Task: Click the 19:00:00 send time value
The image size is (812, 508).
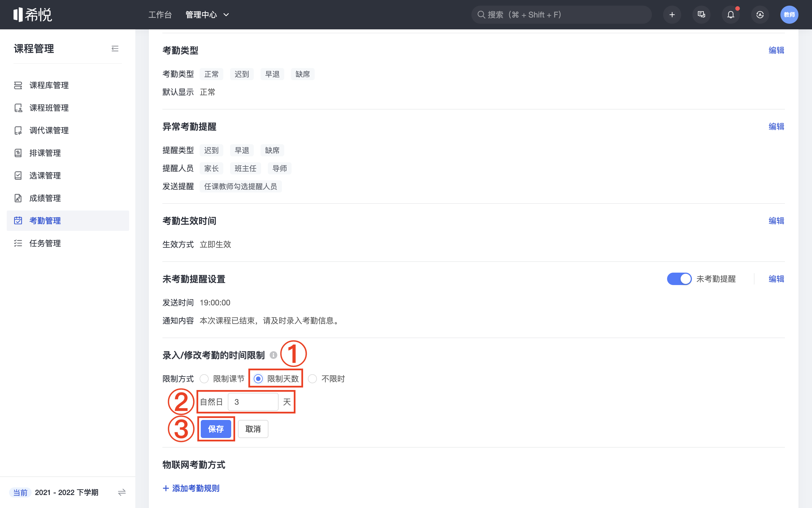Action: tap(215, 303)
